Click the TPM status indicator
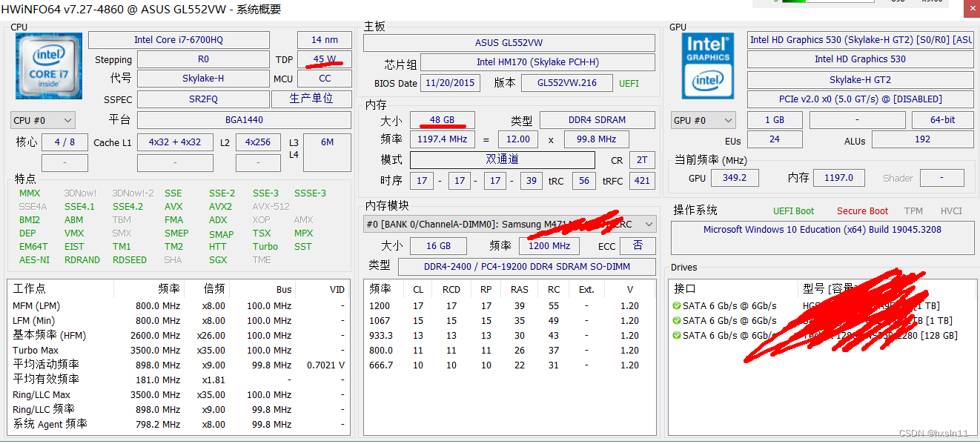 click(913, 211)
